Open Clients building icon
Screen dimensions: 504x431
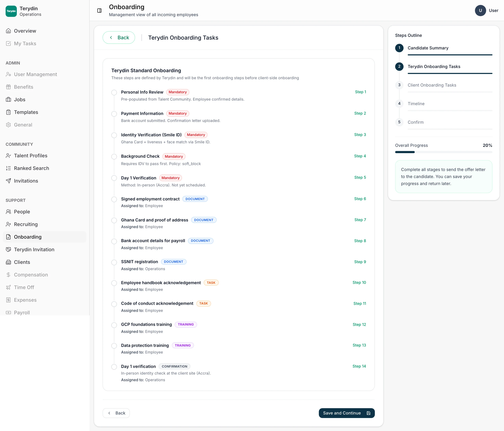[x=8, y=262]
